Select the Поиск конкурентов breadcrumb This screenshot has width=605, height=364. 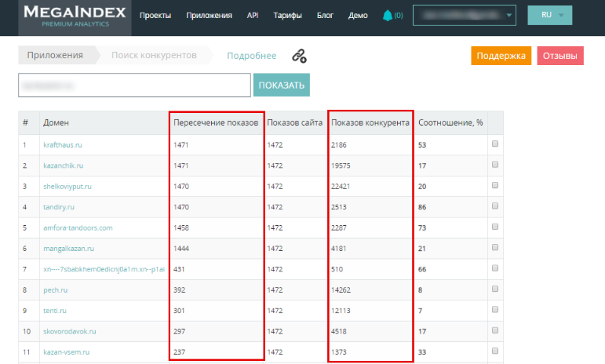point(154,55)
